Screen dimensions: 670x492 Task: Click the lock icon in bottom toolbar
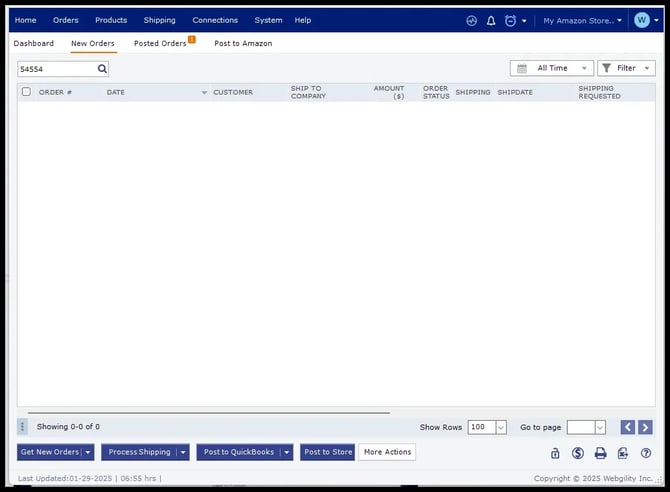click(556, 453)
